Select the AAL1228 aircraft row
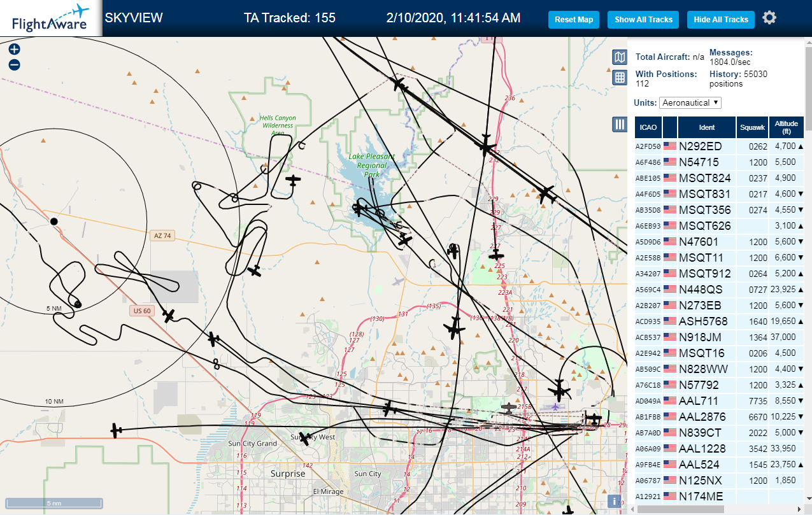The height and width of the screenshot is (515, 812). point(720,448)
